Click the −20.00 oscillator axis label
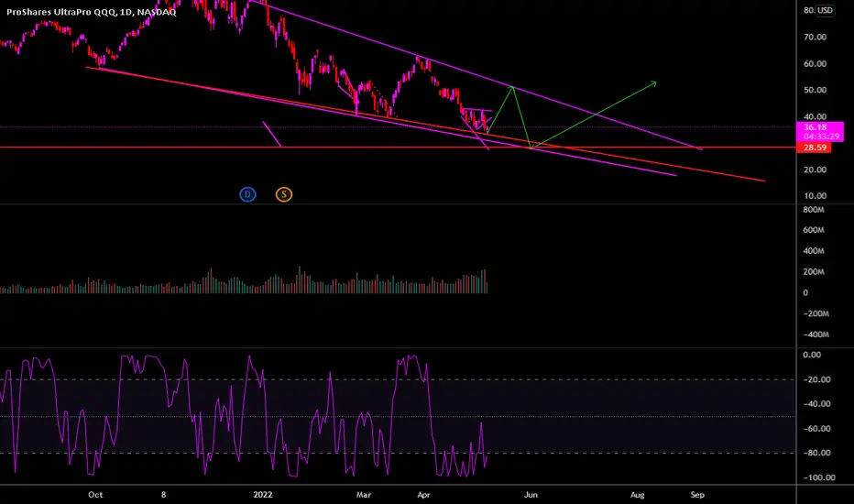Image resolution: width=854 pixels, height=504 pixels. click(817, 379)
